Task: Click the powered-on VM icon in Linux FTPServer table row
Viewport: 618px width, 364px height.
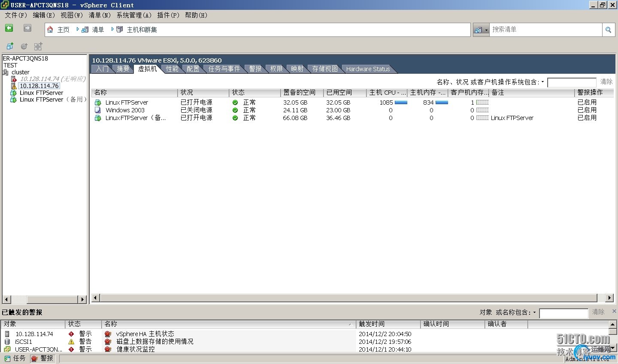Action: click(98, 102)
